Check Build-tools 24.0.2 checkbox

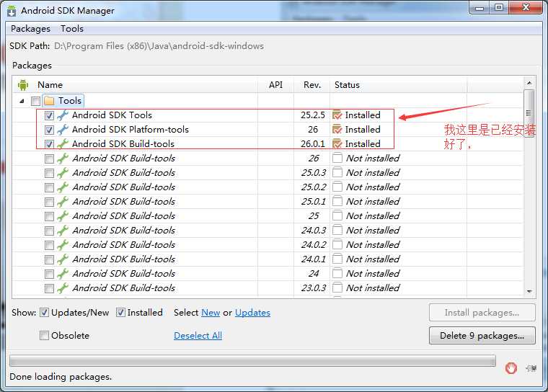tap(49, 245)
